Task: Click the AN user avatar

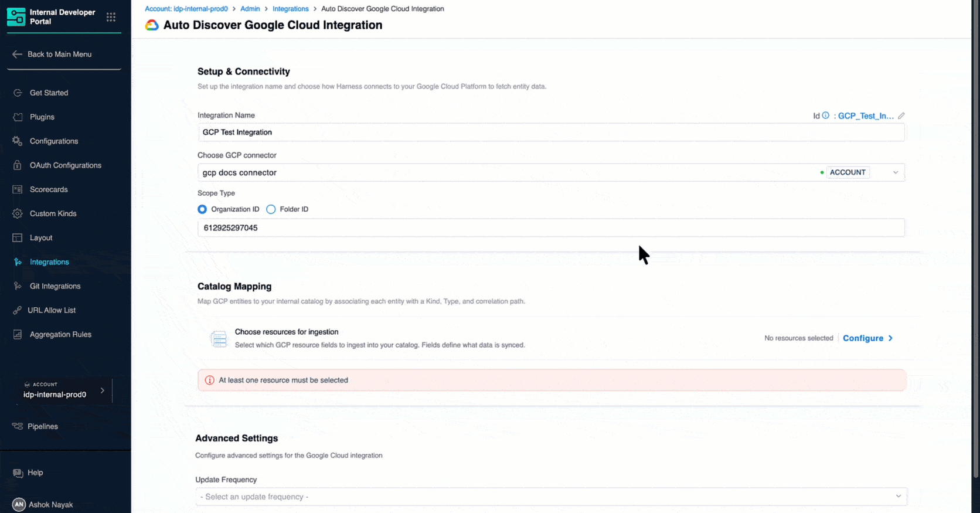Action: click(x=19, y=504)
